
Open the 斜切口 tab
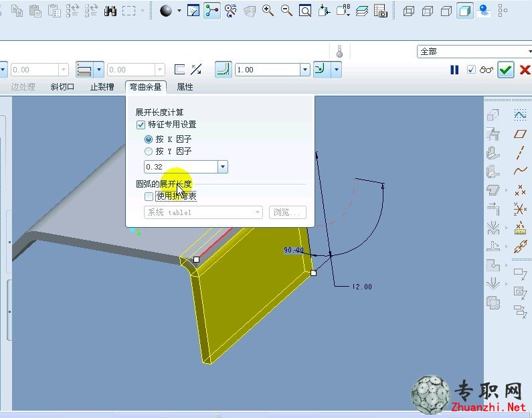click(62, 87)
